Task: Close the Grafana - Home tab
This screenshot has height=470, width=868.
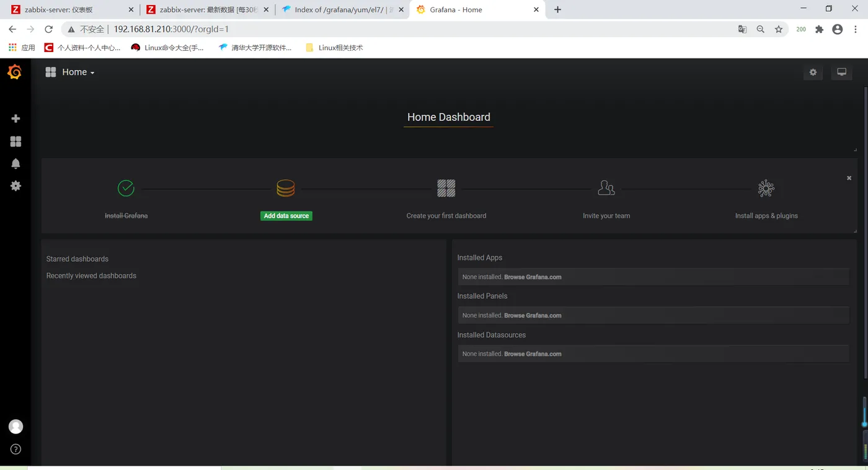Action: (536, 10)
